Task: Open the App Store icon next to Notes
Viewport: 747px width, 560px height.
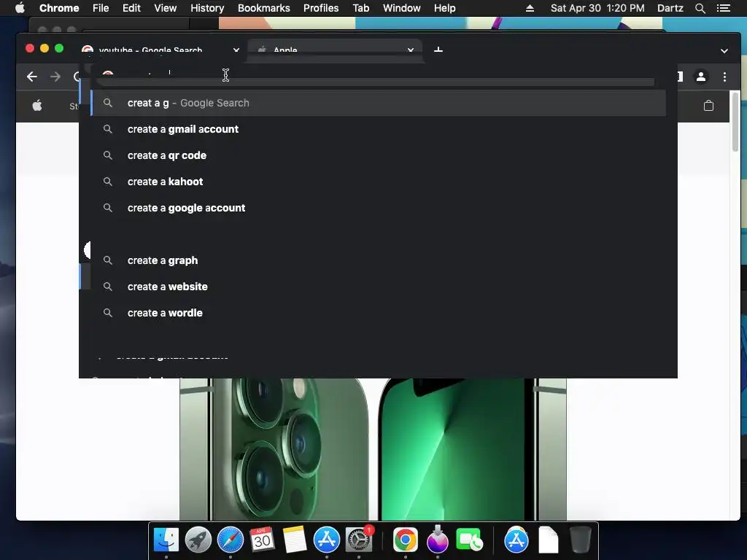Action: tap(326, 540)
